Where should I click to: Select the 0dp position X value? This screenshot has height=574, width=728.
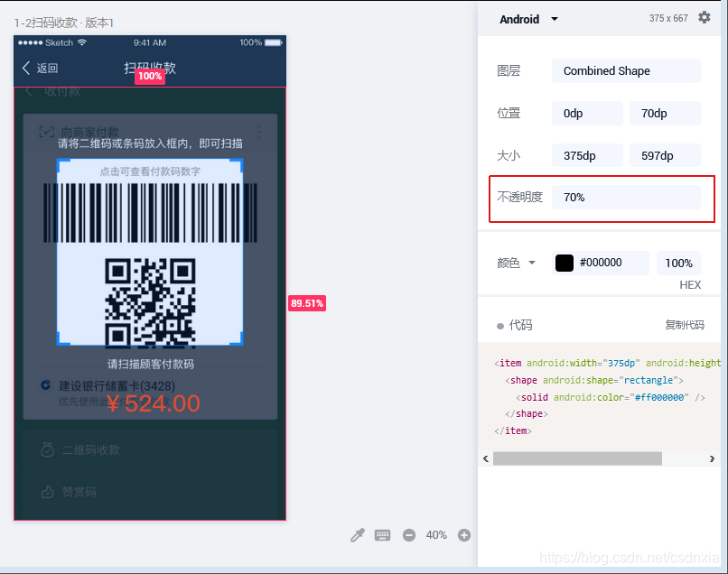tap(587, 113)
